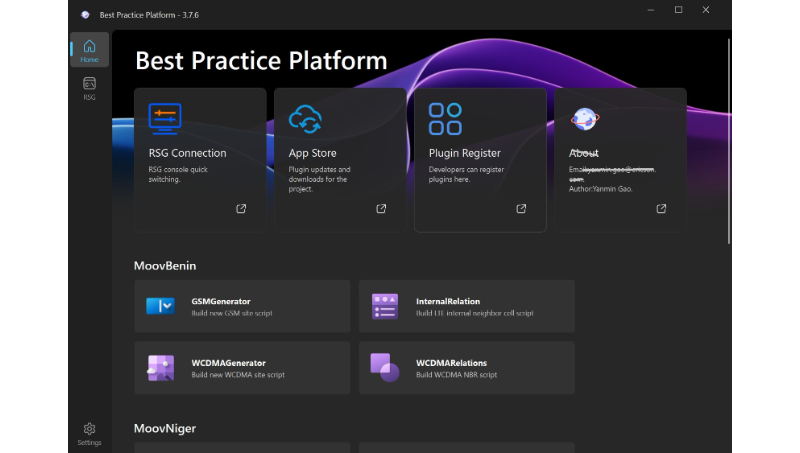Click 'Build new WCDMA site script' description
The width and height of the screenshot is (800, 453).
[x=238, y=375]
